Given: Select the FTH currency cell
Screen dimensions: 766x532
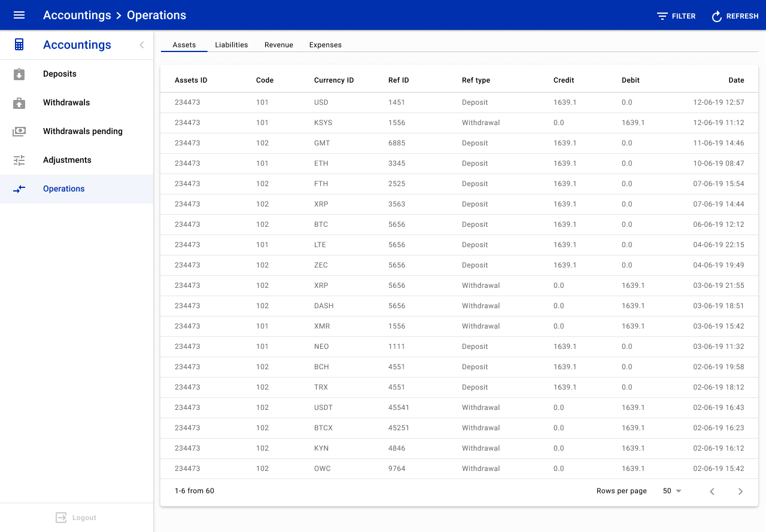Looking at the screenshot, I should click(x=321, y=184).
